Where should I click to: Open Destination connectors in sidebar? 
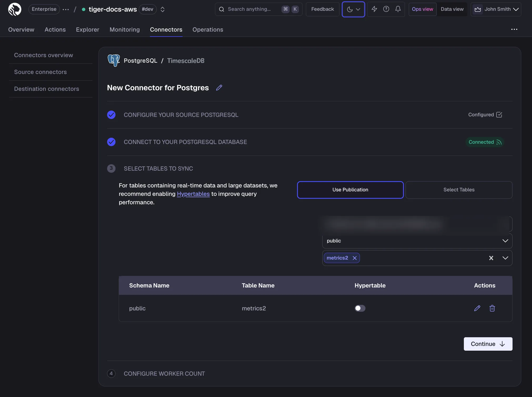(x=47, y=89)
